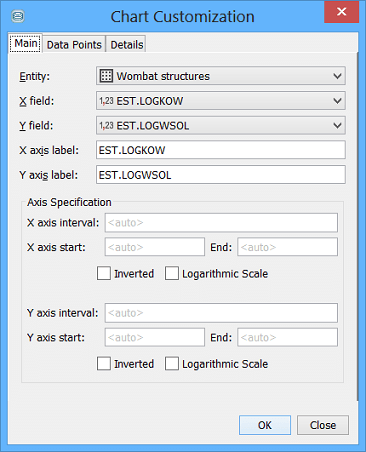Expand the Entity dropdown arrow
Image resolution: width=366 pixels, height=452 pixels.
tap(337, 76)
